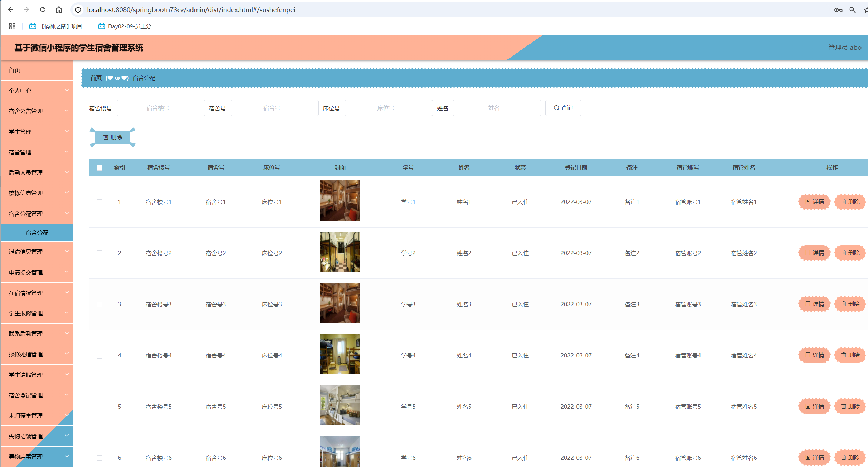Toggle the select-all checkbox in table header
The image size is (868, 467).
click(99, 168)
